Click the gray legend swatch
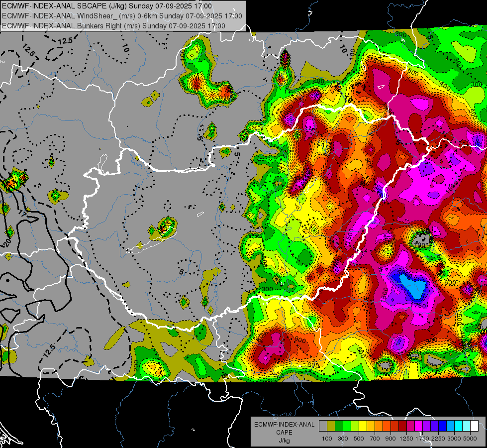Screen dimensions: 487x448 point(323,426)
